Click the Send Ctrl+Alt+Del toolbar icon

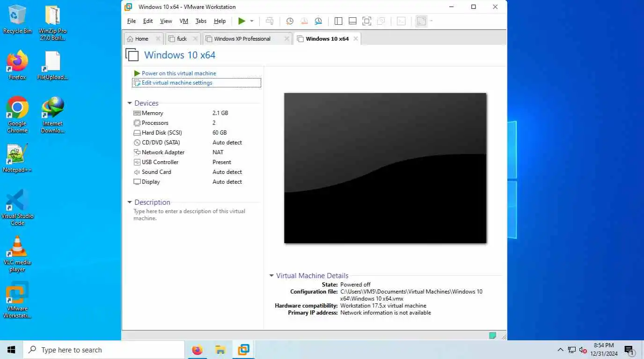270,21
